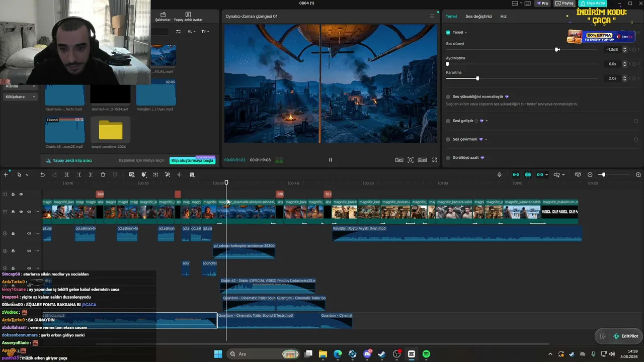Switch to the Ses değiştirici tab
This screenshot has width=644, height=362.
coord(478,16)
